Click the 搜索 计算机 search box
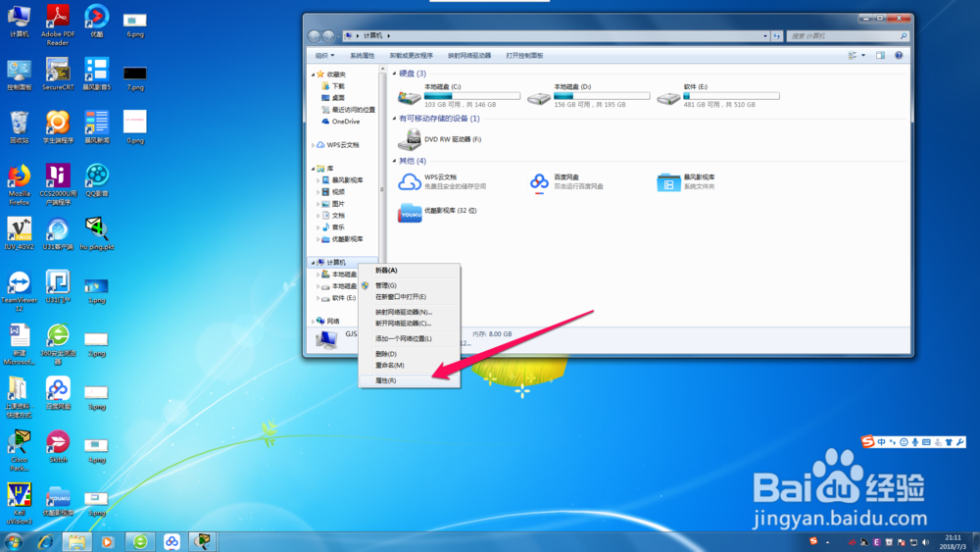 point(848,36)
